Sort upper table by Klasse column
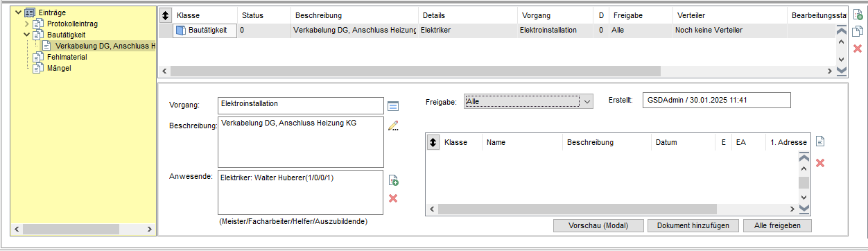This screenshot has height=251, width=868. click(x=204, y=15)
